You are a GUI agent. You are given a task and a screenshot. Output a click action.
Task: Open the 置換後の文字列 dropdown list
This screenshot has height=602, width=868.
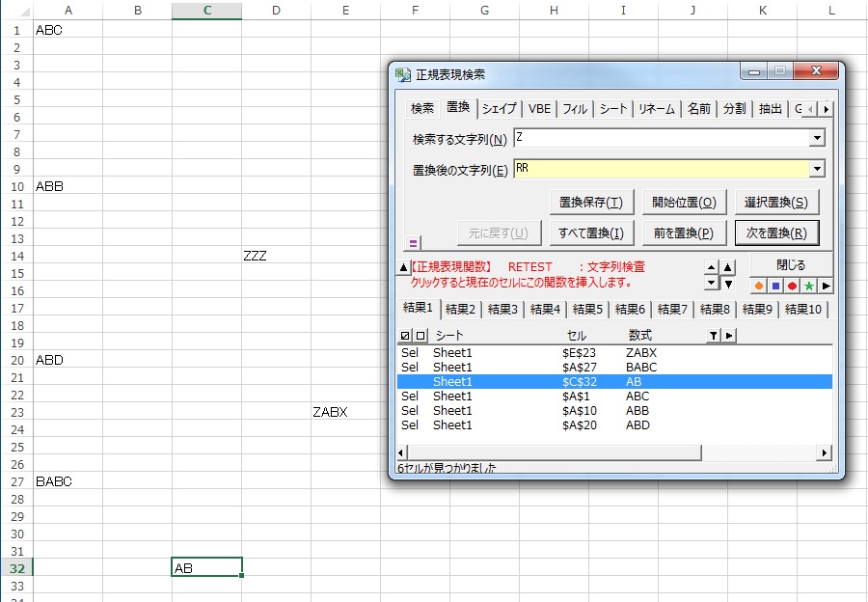coord(817,169)
